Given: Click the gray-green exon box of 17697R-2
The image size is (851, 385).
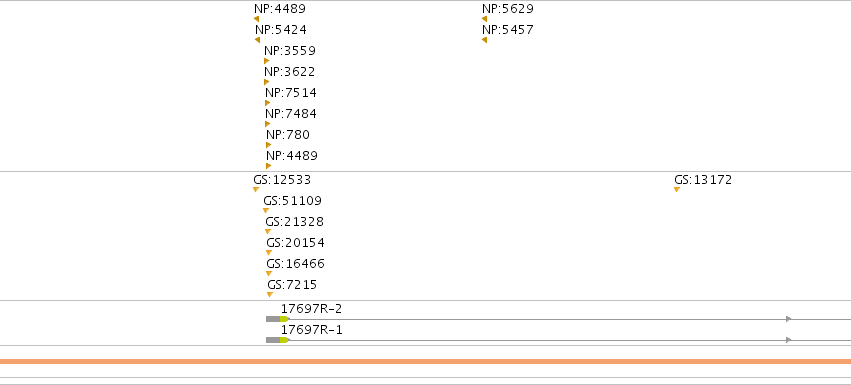Looking at the screenshot, I should click(x=277, y=319).
